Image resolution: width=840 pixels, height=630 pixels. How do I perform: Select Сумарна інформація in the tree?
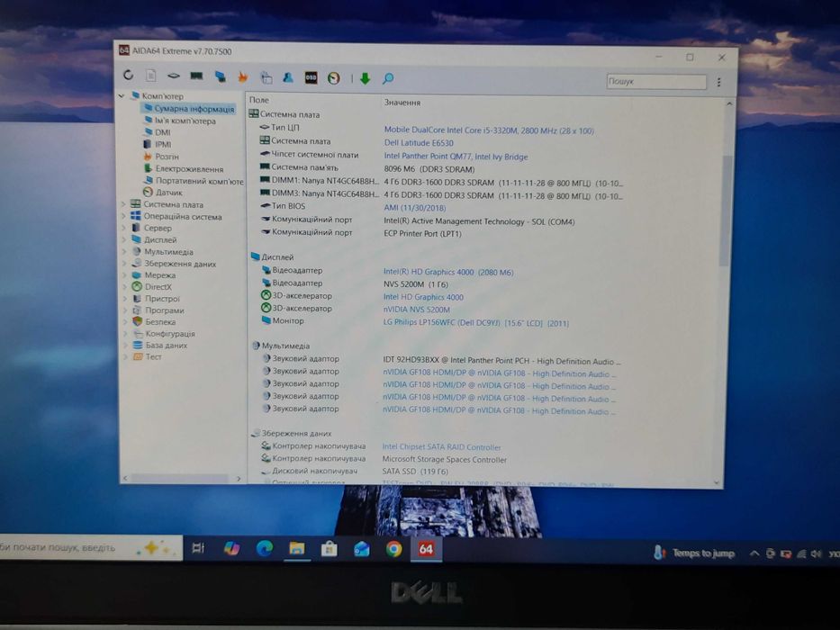click(x=189, y=109)
